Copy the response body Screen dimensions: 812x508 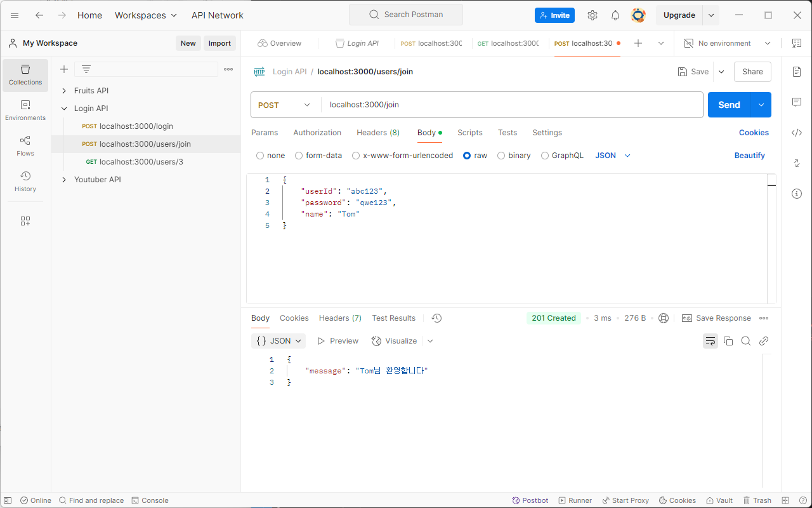728,341
